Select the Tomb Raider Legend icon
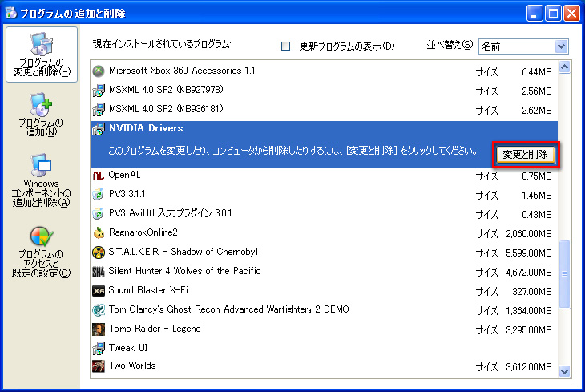This screenshot has width=585, height=392. [99, 329]
